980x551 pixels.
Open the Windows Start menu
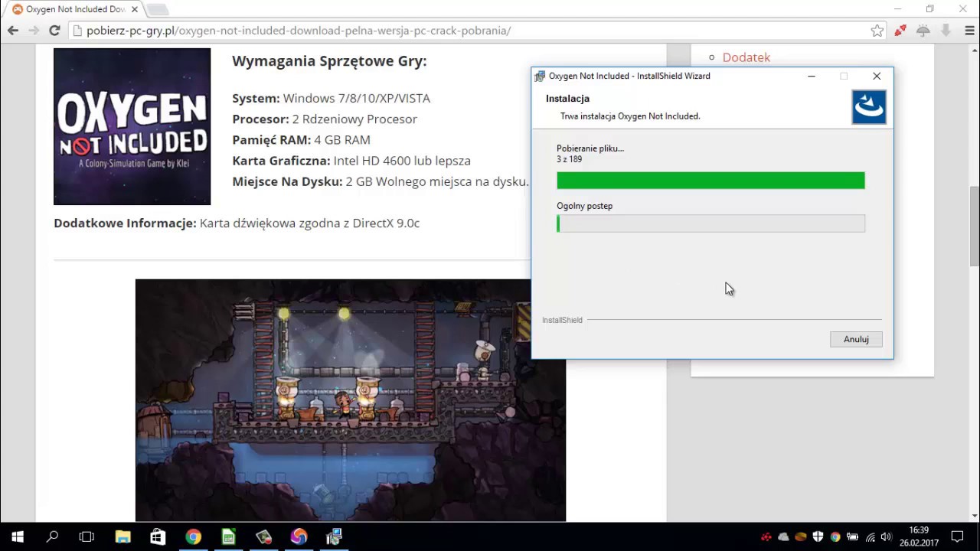pyautogui.click(x=18, y=536)
